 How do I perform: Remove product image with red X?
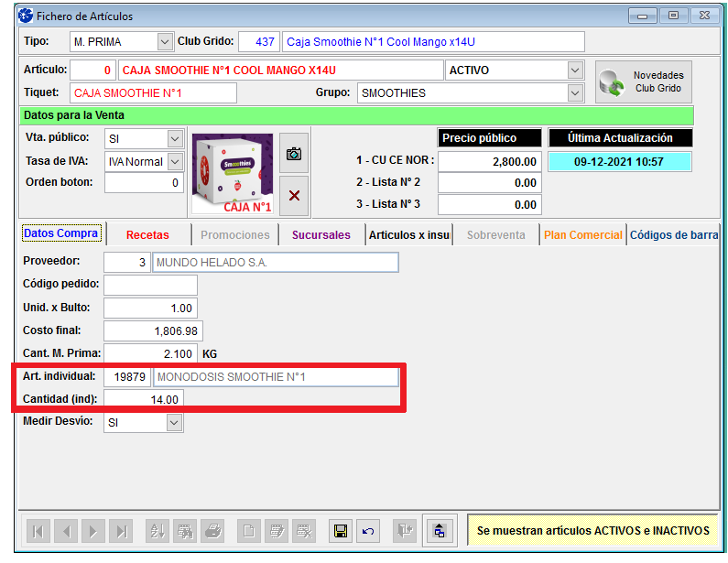pos(294,195)
